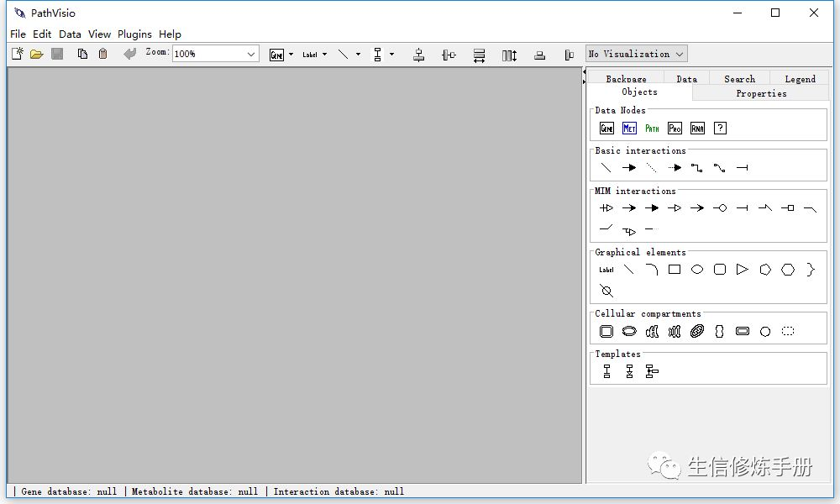Select the Unknown (question mark) data node

pyautogui.click(x=720, y=128)
